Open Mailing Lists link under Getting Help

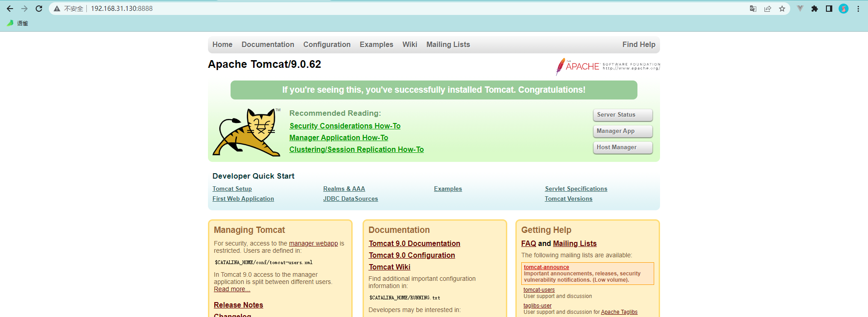click(x=575, y=243)
